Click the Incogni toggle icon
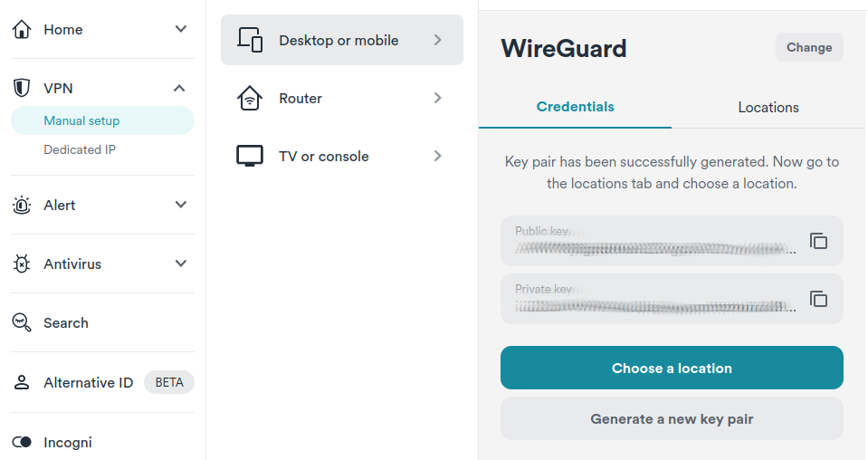This screenshot has height=460, width=868. tap(22, 443)
